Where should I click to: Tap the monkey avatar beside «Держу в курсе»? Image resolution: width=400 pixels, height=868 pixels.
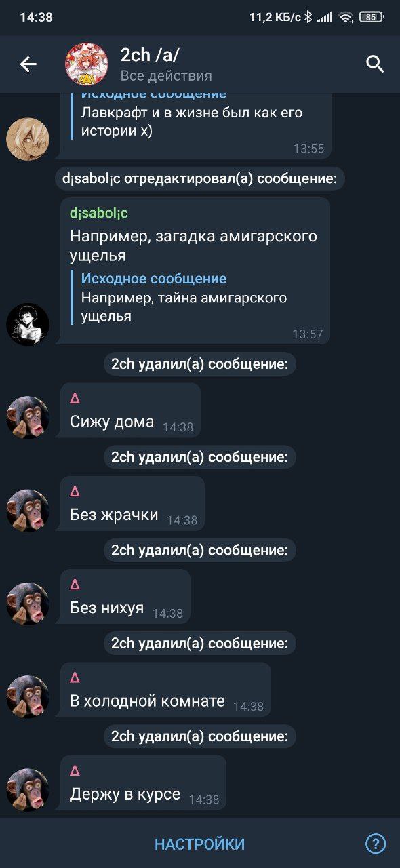pos(28,789)
